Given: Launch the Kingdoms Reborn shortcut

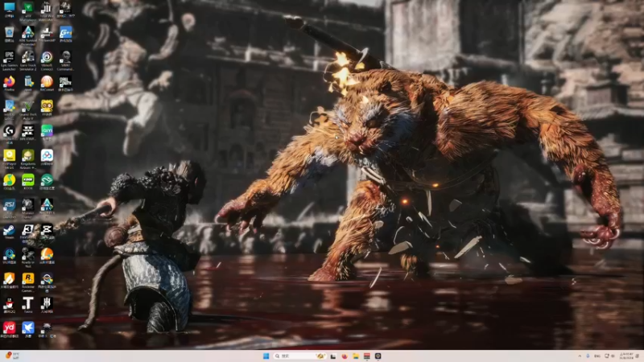Looking at the screenshot, I should (28, 157).
